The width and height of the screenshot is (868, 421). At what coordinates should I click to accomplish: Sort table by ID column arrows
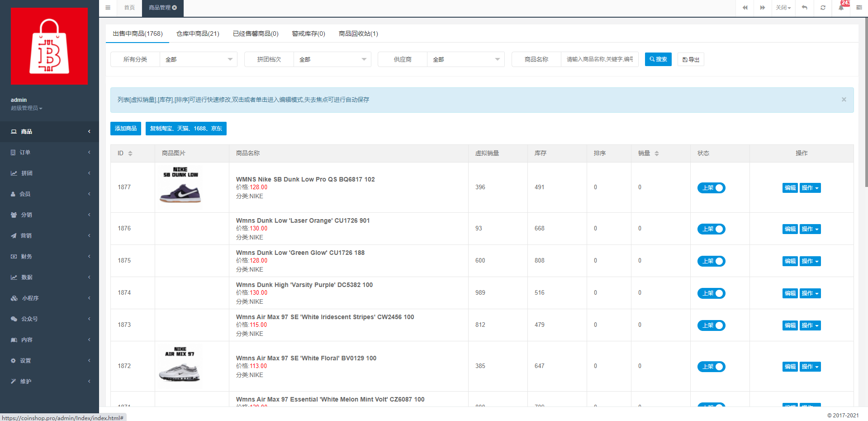coord(130,153)
